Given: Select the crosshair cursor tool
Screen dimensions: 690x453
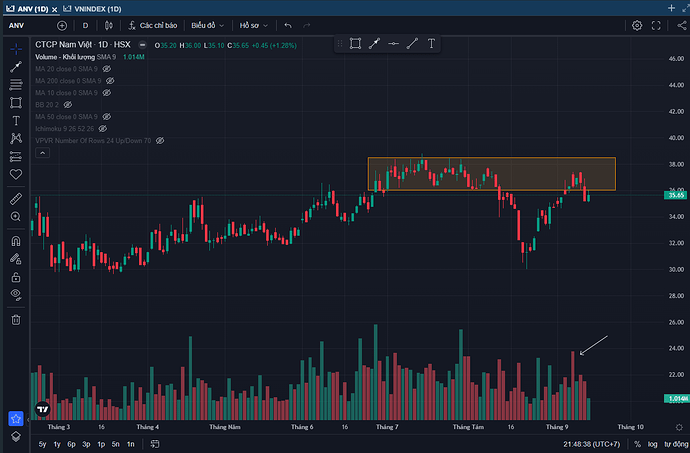Looking at the screenshot, I should (x=15, y=48).
